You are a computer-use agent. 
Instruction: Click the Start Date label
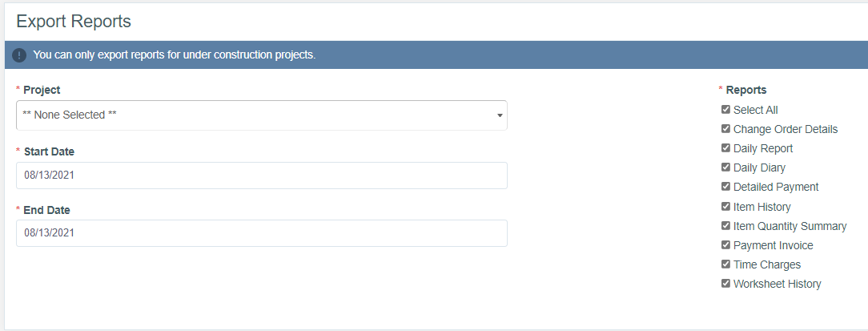pos(50,151)
